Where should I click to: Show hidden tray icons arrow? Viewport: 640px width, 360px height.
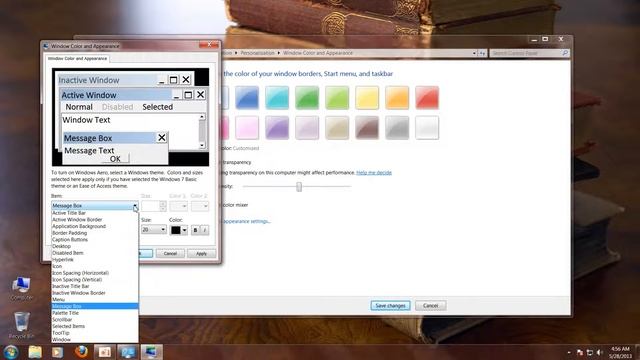(569, 352)
